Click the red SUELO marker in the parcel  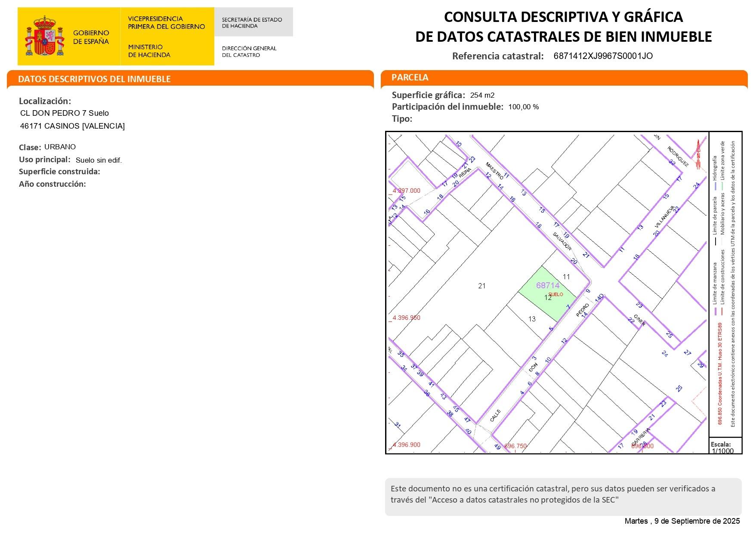pos(555,294)
